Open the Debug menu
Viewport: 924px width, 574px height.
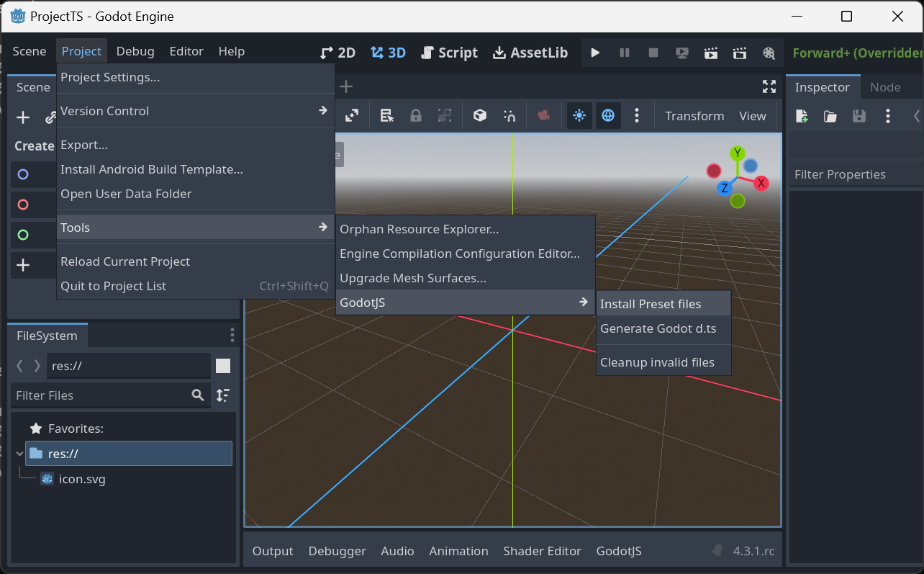[x=135, y=51]
